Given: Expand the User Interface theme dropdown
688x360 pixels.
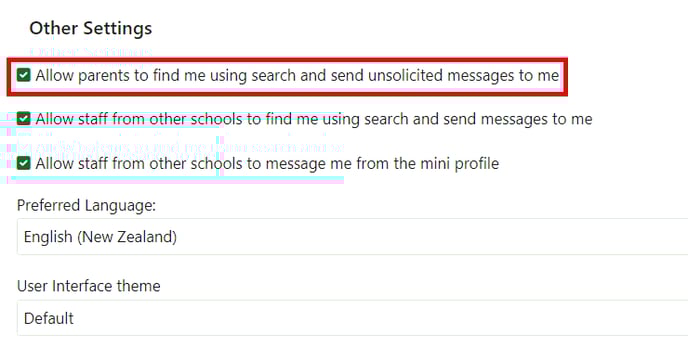Looking at the screenshot, I should click(352, 318).
